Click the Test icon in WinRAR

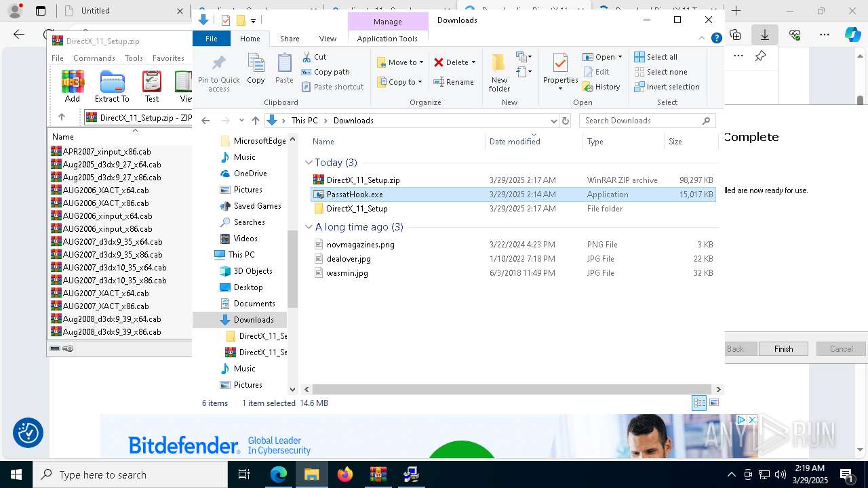pyautogui.click(x=152, y=87)
